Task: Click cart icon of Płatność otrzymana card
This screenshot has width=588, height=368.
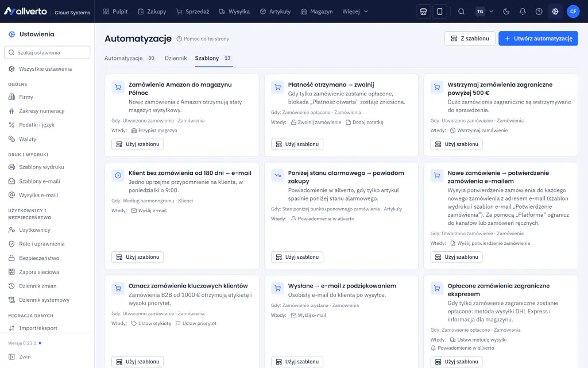Action: click(x=277, y=87)
